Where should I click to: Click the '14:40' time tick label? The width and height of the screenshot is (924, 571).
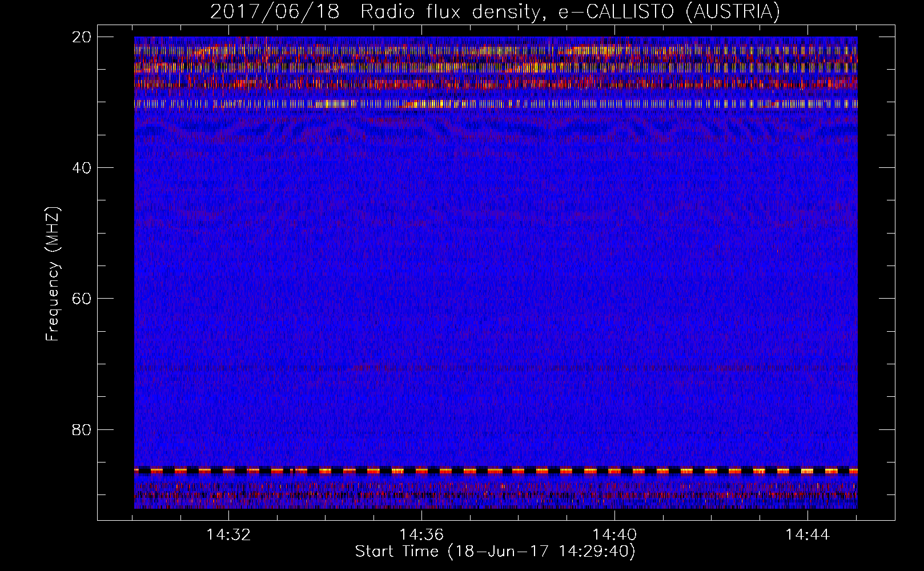click(x=614, y=535)
